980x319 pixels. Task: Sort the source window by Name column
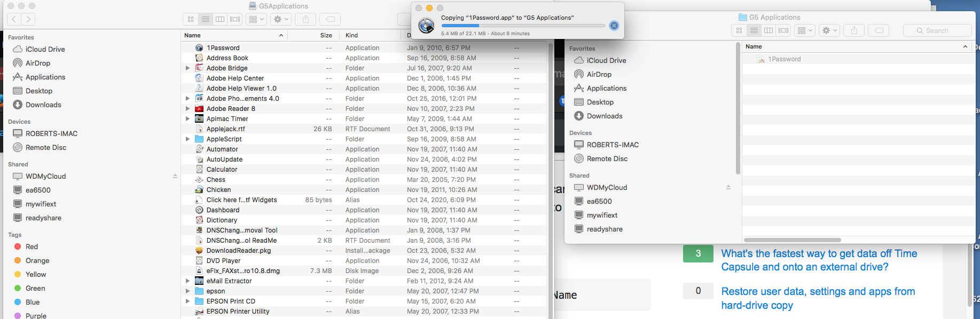[x=234, y=35]
